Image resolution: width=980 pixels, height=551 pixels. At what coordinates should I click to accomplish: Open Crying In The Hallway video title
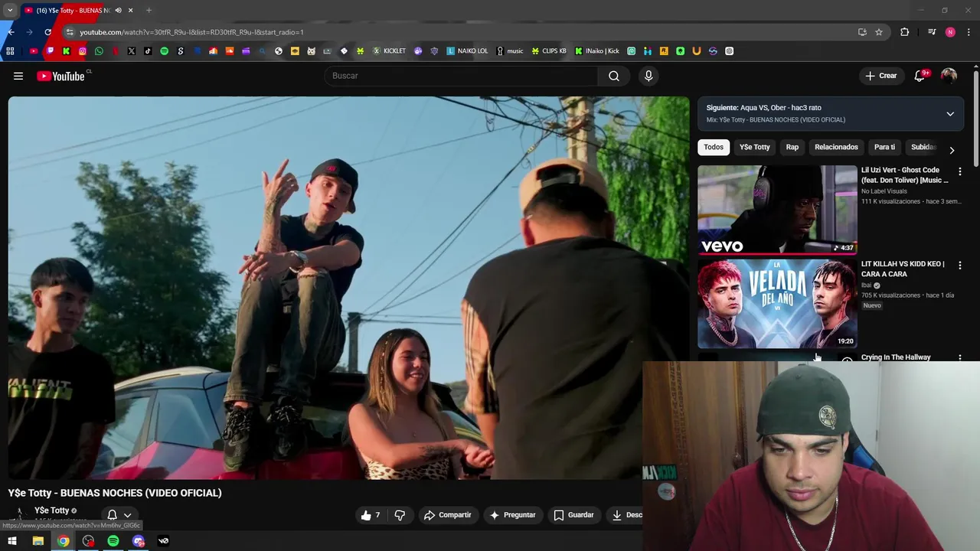[x=896, y=357]
